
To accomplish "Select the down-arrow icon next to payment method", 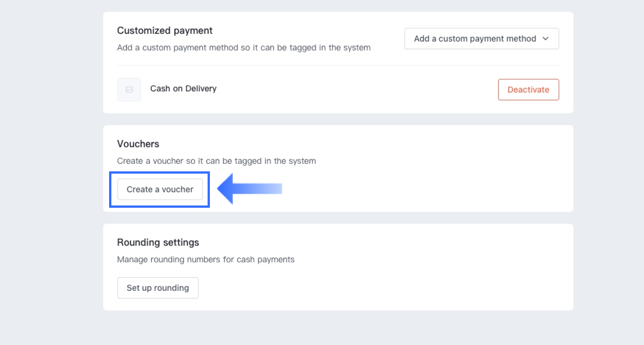I will click(x=546, y=38).
